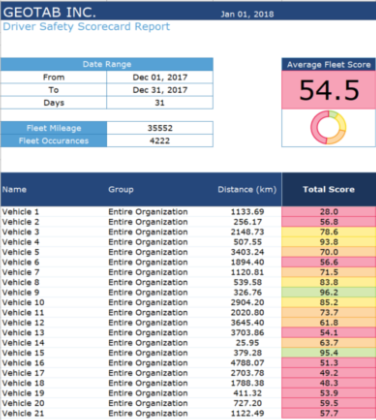Screen dimensions: 376x420
Task: Select the Vehicle 13 name cell
Action: pos(23,333)
